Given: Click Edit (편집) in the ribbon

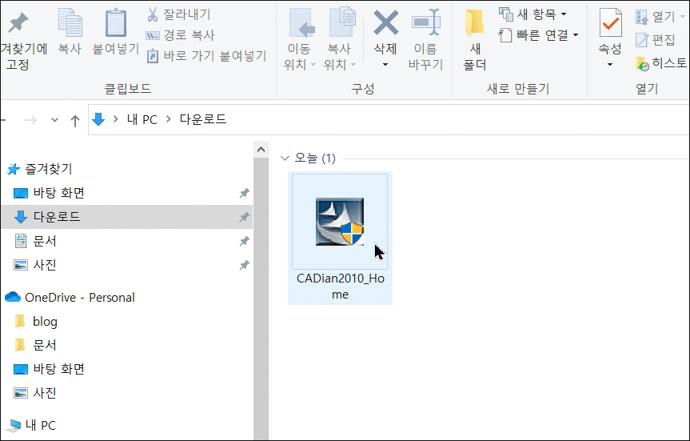Looking at the screenshot, I should click(x=655, y=40).
